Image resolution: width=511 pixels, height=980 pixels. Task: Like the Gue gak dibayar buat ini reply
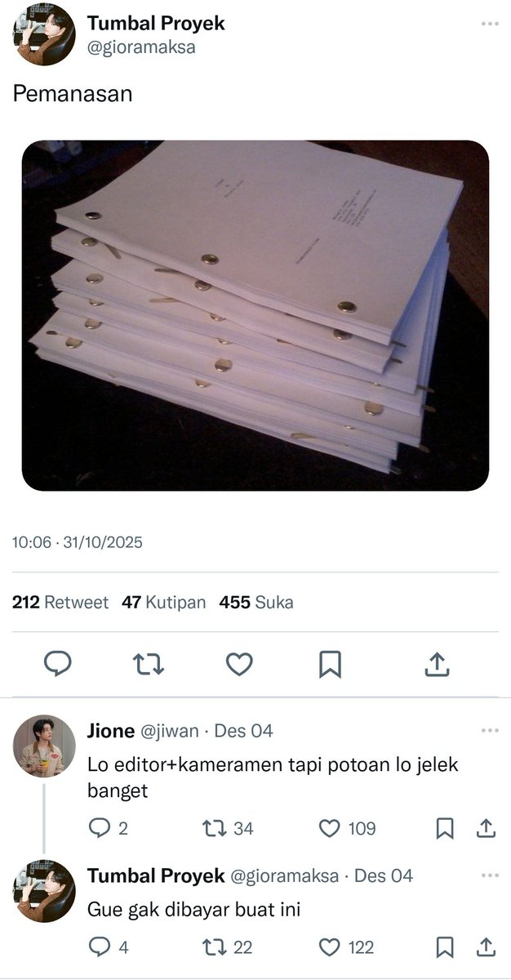[346, 947]
